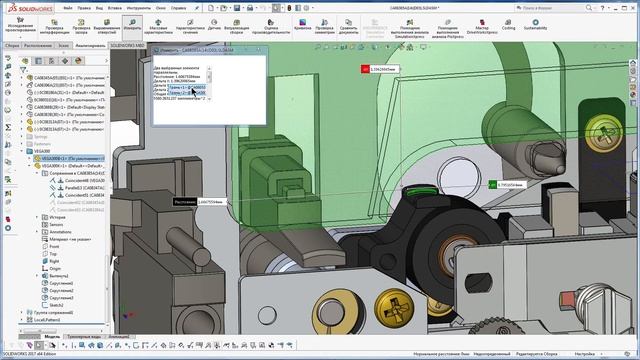Image resolution: width=640 pixels, height=360 pixels.
Task: Switch to PropertyManager tab icon
Action: pyautogui.click(x=38, y=61)
